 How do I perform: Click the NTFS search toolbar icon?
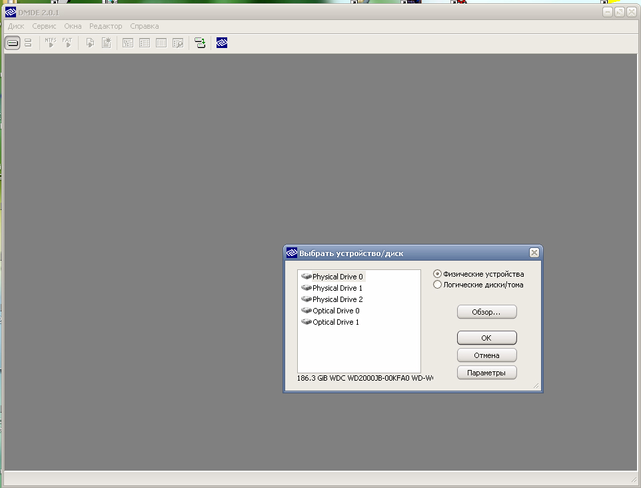pyautogui.click(x=51, y=43)
